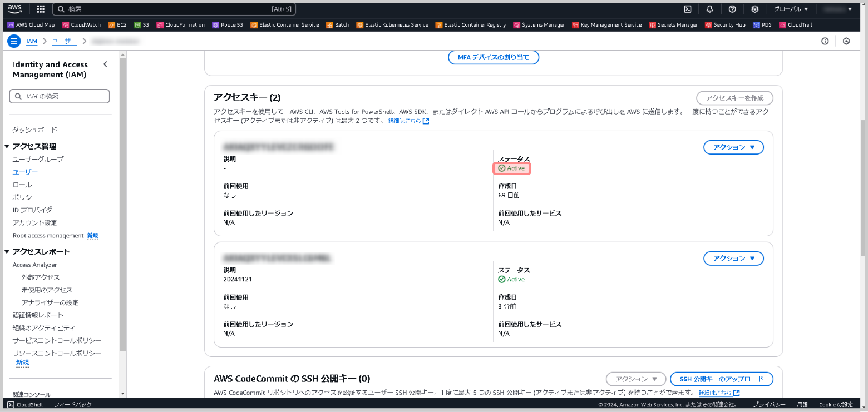
Task: Open S3 bookmark
Action: click(x=142, y=25)
